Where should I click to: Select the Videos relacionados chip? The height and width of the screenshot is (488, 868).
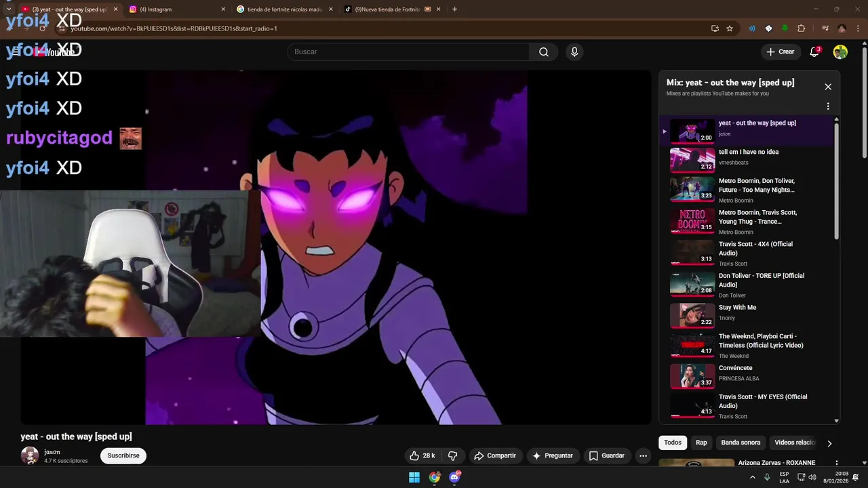pos(794,443)
